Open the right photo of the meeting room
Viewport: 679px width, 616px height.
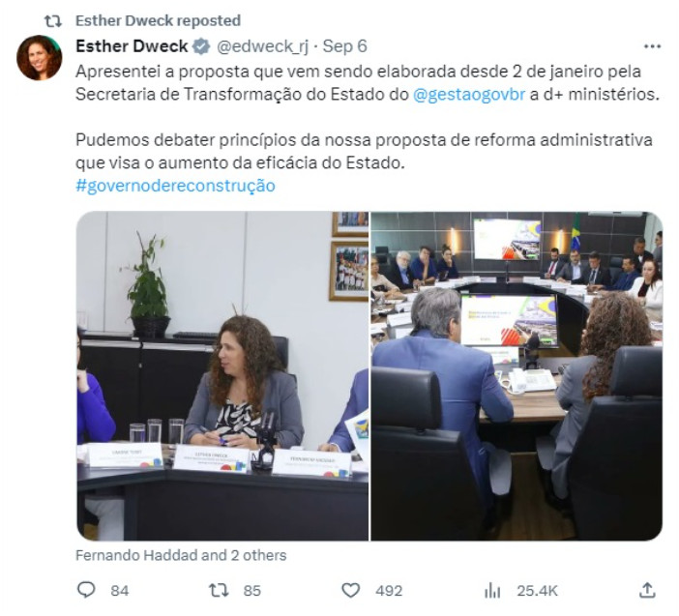(517, 376)
